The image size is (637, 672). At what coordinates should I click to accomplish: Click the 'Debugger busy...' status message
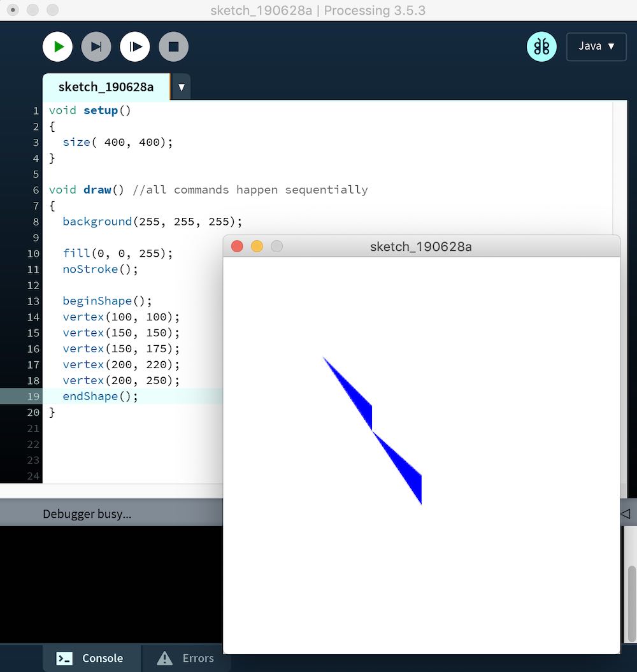tap(87, 513)
